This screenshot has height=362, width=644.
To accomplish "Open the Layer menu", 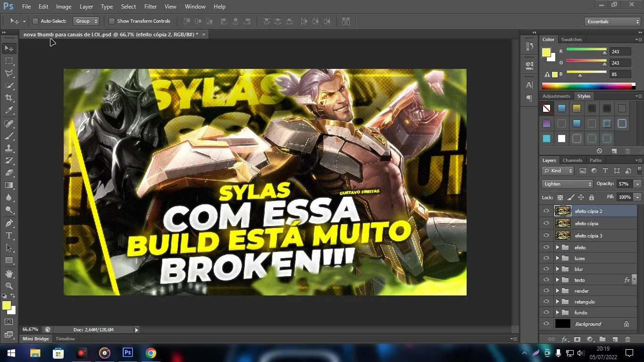I will click(86, 7).
